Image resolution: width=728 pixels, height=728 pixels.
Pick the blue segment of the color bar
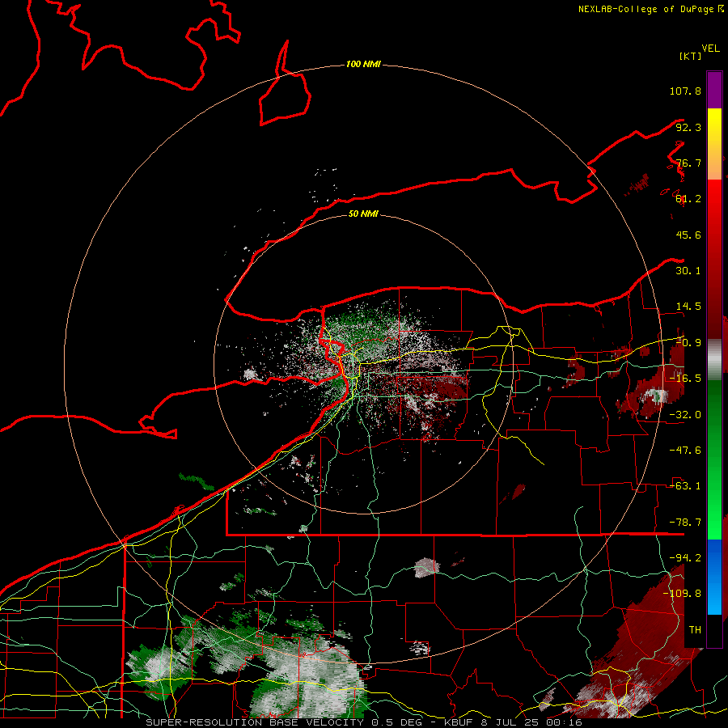pos(714,577)
